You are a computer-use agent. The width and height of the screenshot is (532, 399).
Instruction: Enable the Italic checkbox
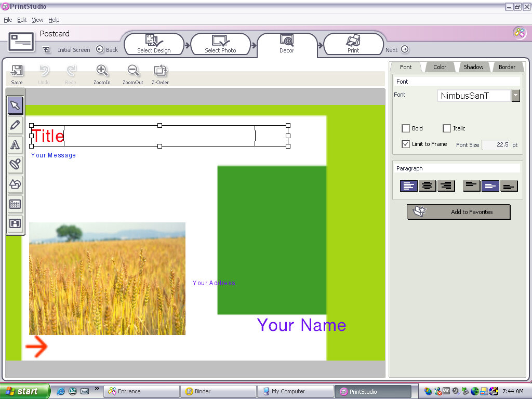coord(447,128)
